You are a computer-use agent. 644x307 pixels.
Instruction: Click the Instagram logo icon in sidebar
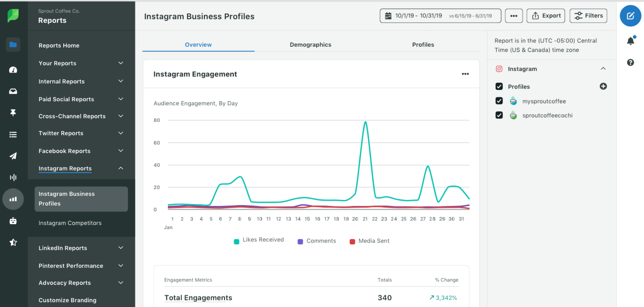pyautogui.click(x=499, y=69)
